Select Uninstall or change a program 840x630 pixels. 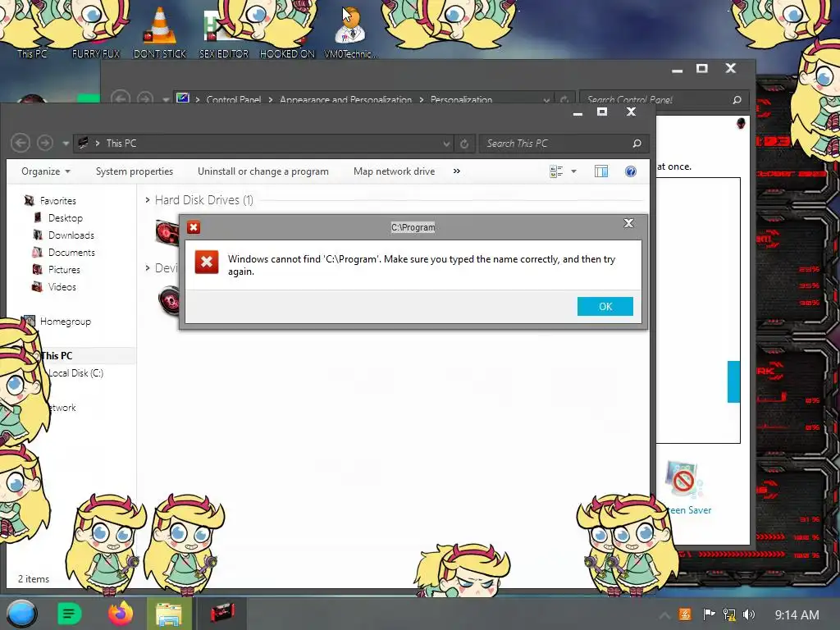click(263, 171)
